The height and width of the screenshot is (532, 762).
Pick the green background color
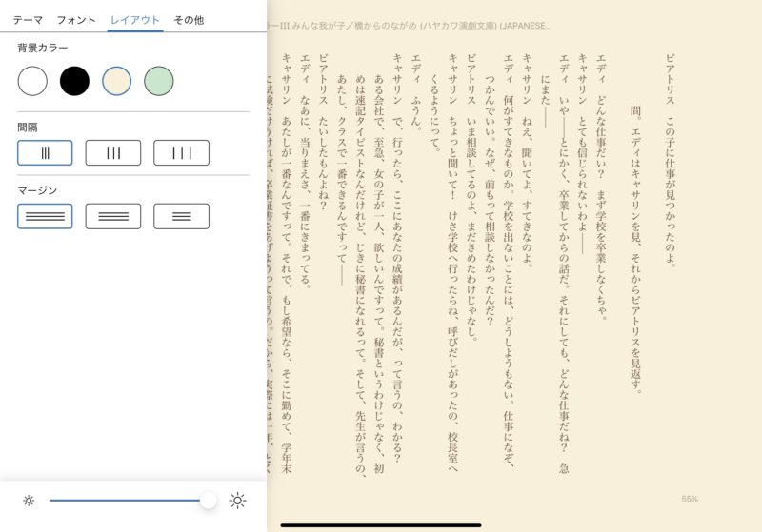159,81
